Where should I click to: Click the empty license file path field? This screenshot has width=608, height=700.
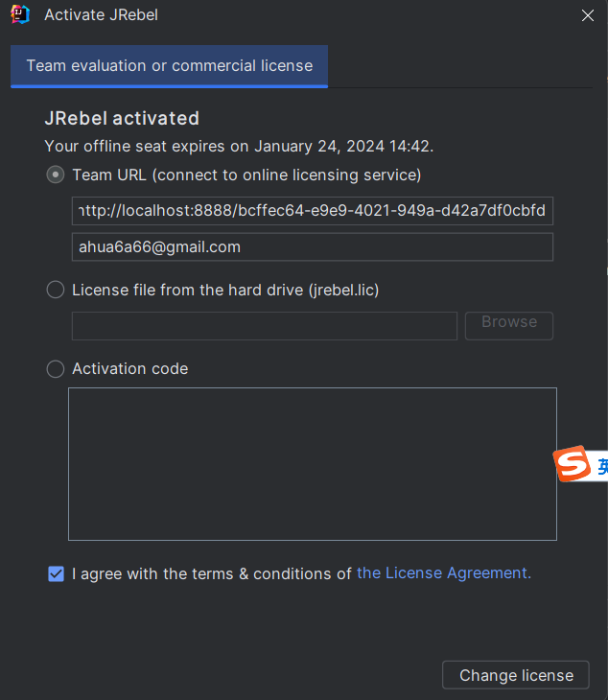point(264,326)
